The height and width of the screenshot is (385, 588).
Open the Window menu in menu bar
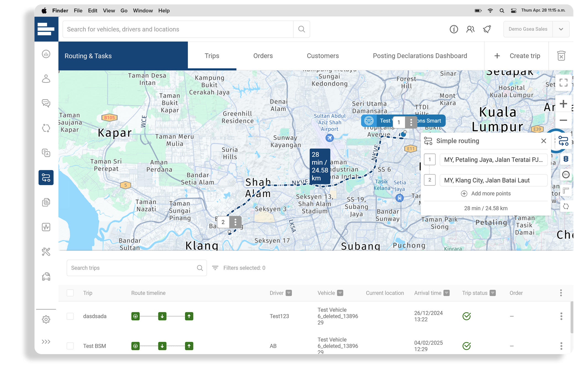143,10
